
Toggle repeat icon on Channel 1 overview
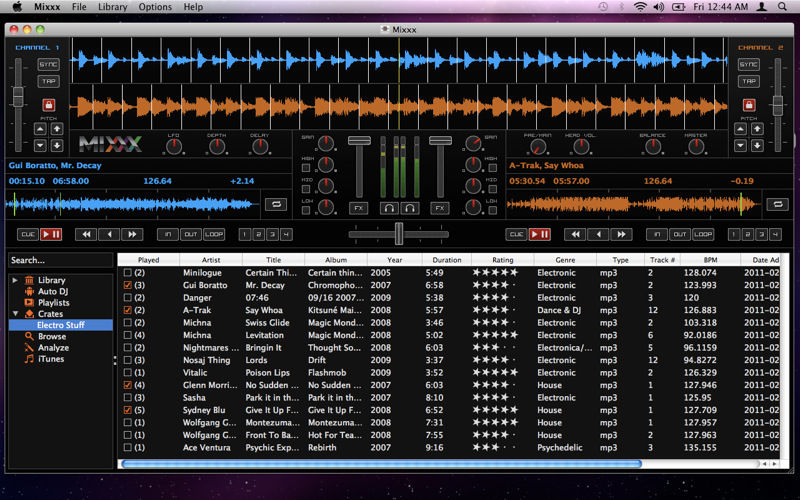(x=276, y=204)
